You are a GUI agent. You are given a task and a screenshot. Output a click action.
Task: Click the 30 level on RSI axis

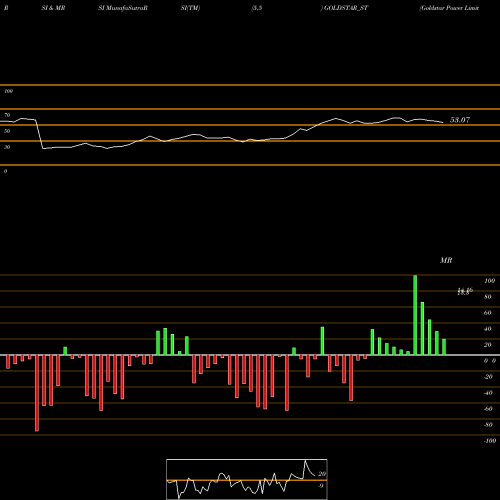pos(7,147)
